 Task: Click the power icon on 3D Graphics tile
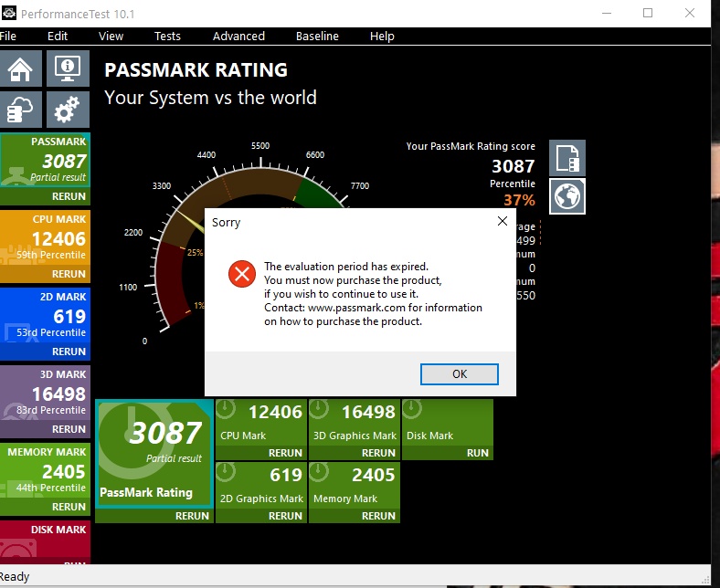pyautogui.click(x=319, y=409)
